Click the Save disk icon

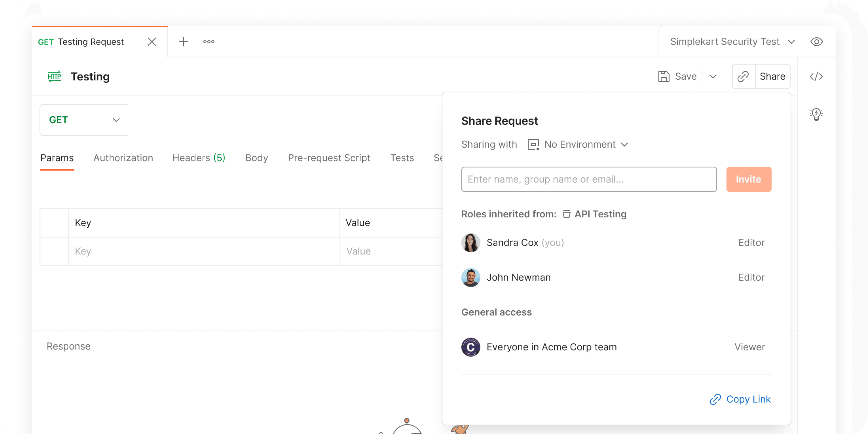pos(664,76)
